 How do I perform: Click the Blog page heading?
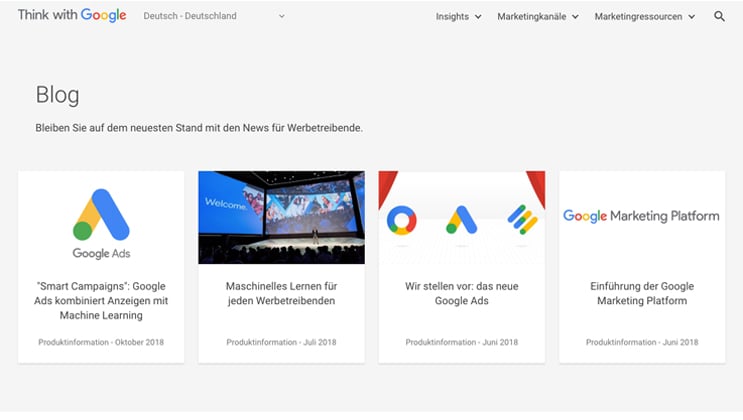57,95
